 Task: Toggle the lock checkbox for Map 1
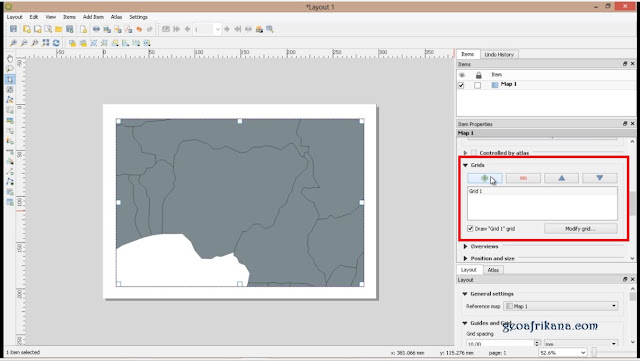click(478, 85)
